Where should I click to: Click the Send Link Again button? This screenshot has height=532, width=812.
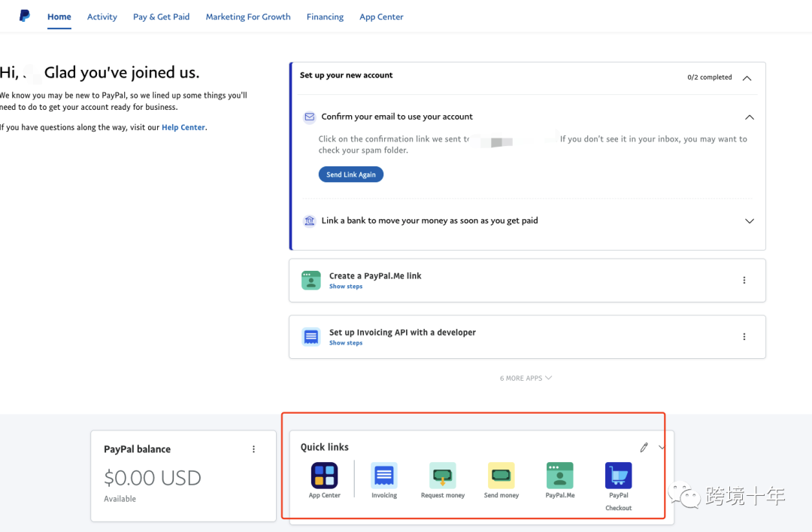[350, 175]
